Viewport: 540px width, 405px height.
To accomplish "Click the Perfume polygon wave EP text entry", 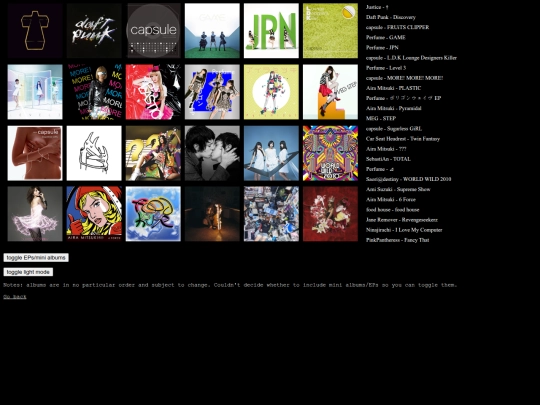I will [x=403, y=98].
